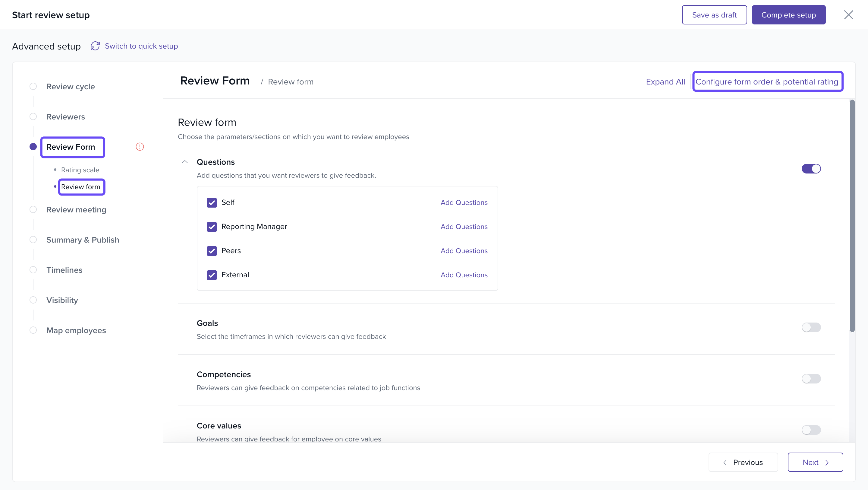
Task: Uncheck the Self reviewer checkbox
Action: [x=212, y=202]
